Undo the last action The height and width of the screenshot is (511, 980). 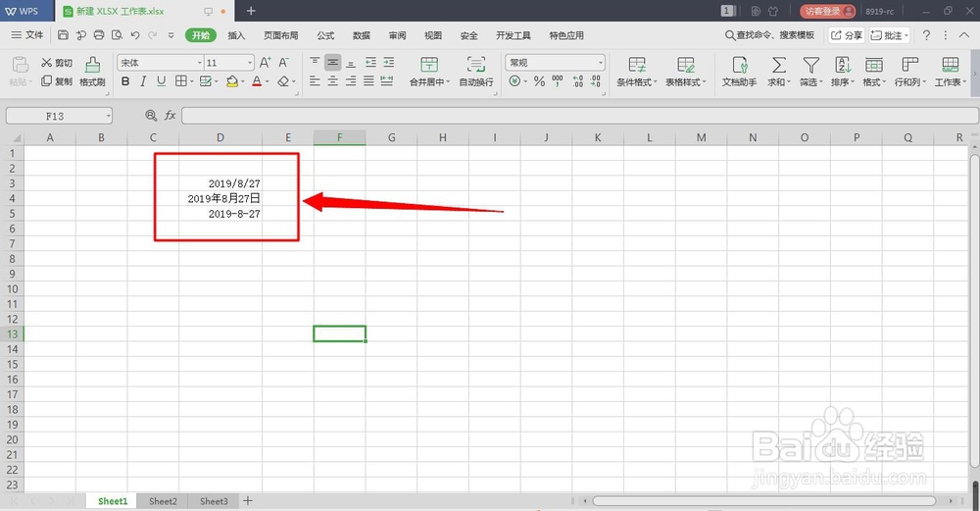point(135,35)
